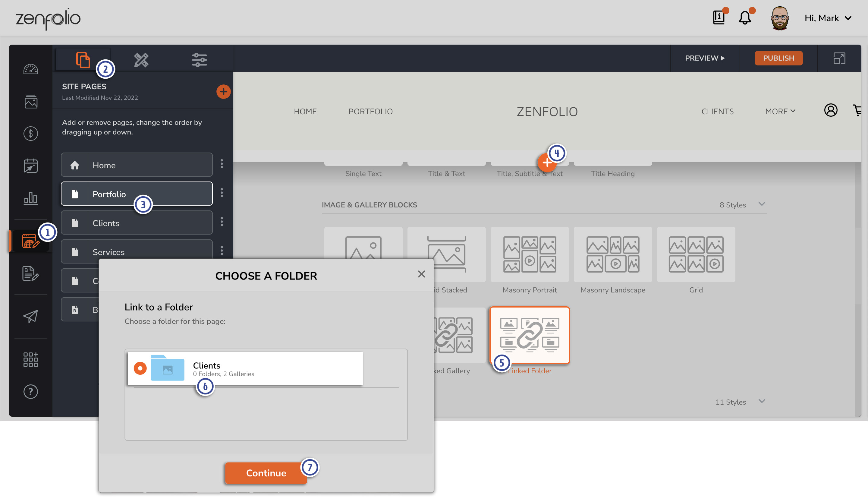Switch to Home page tab
The height and width of the screenshot is (502, 868).
tap(137, 164)
